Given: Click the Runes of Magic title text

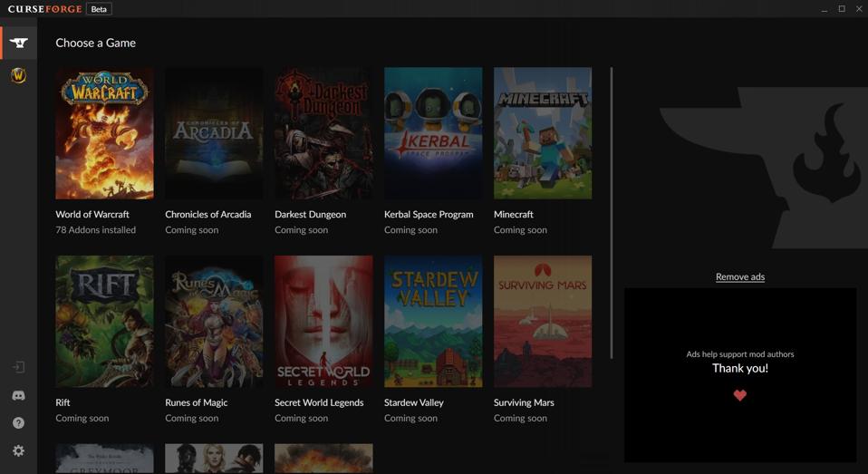Looking at the screenshot, I should [196, 402].
